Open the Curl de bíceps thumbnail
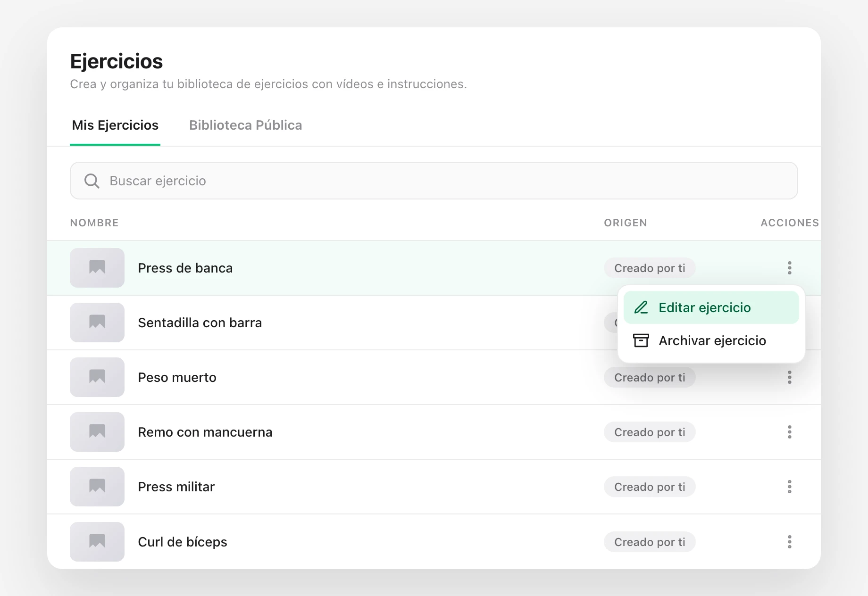Screen dimensions: 868x596 click(x=97, y=542)
